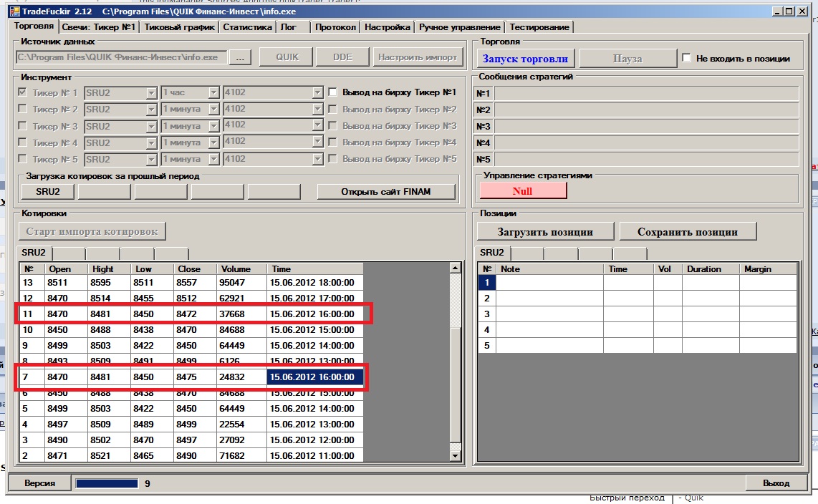Click the "Выход" exit button
The image size is (818, 504).
(776, 483)
